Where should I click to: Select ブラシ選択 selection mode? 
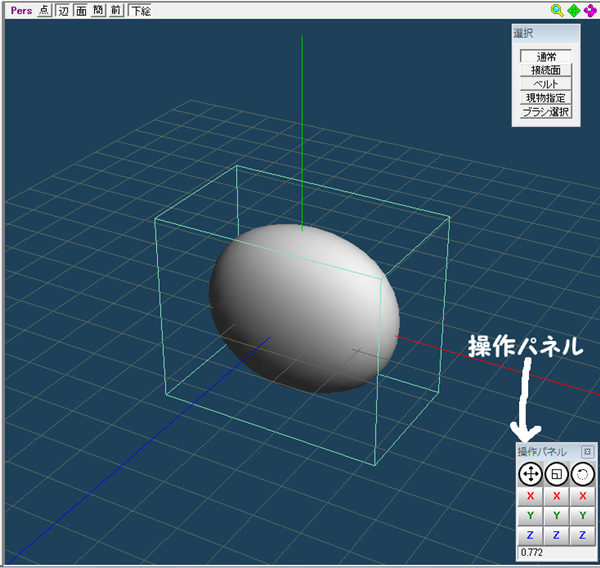(x=546, y=112)
